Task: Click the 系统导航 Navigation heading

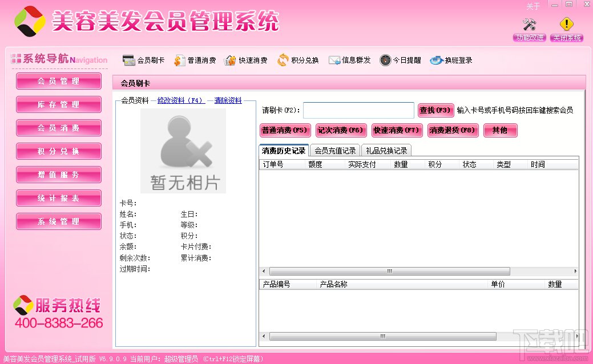Action: [x=59, y=59]
